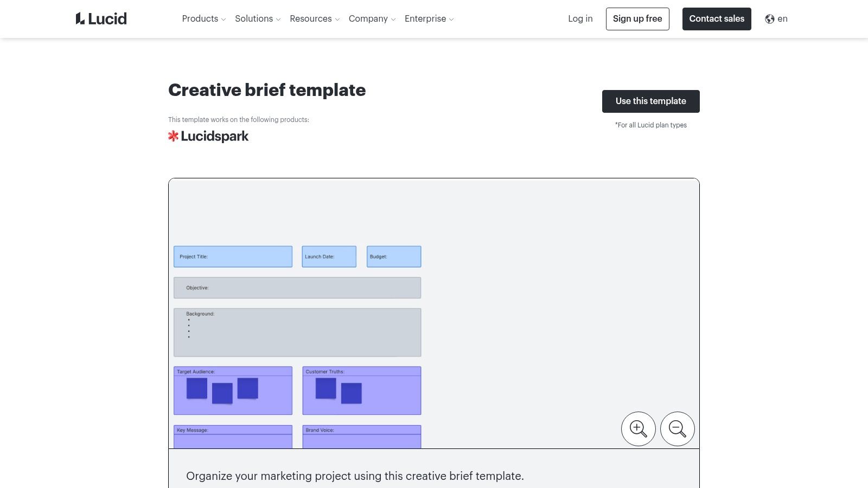Click the Target Audience section in the preview

(233, 390)
